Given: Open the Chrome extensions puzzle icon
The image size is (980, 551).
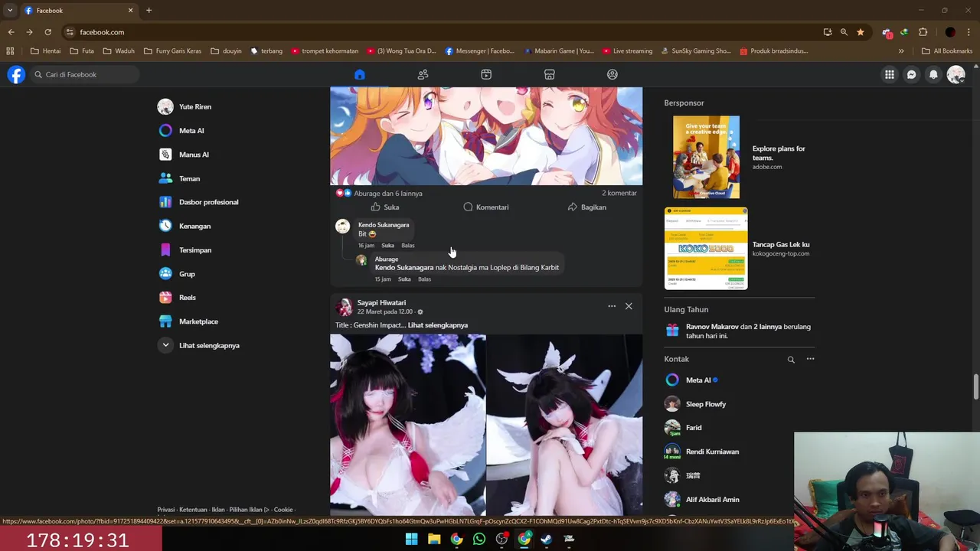Looking at the screenshot, I should (x=923, y=32).
